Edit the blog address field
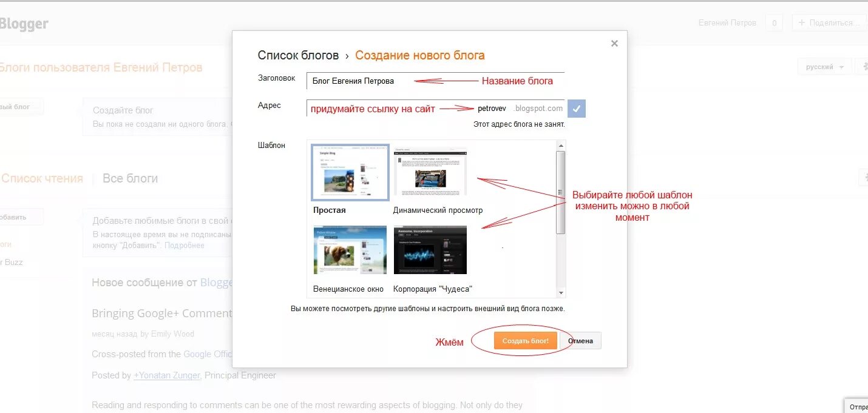This screenshot has width=868, height=413. pos(435,109)
